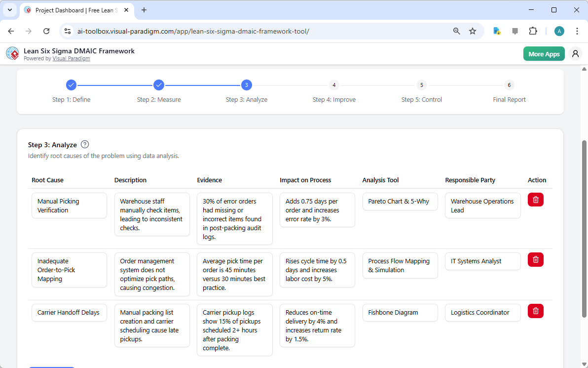
Task: Click the Lean Six Sigma app logo
Action: [12, 53]
